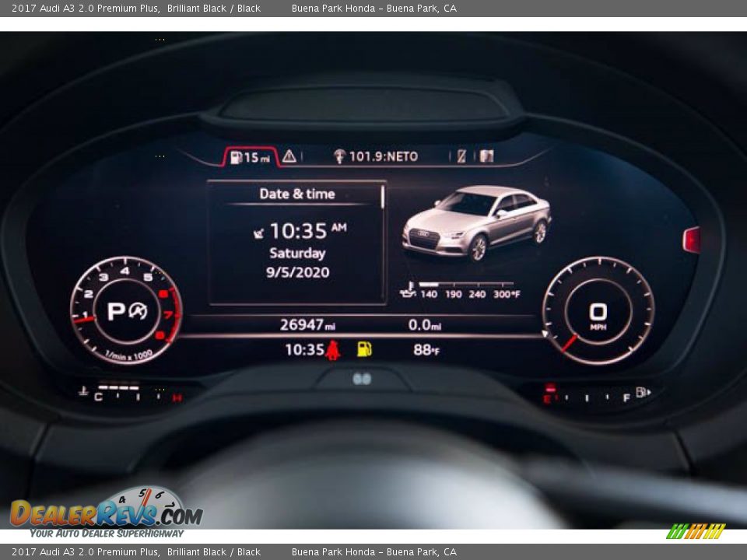The height and width of the screenshot is (560, 747).
Task: Click the 0 MPH speedometer reading
Action: 598,317
